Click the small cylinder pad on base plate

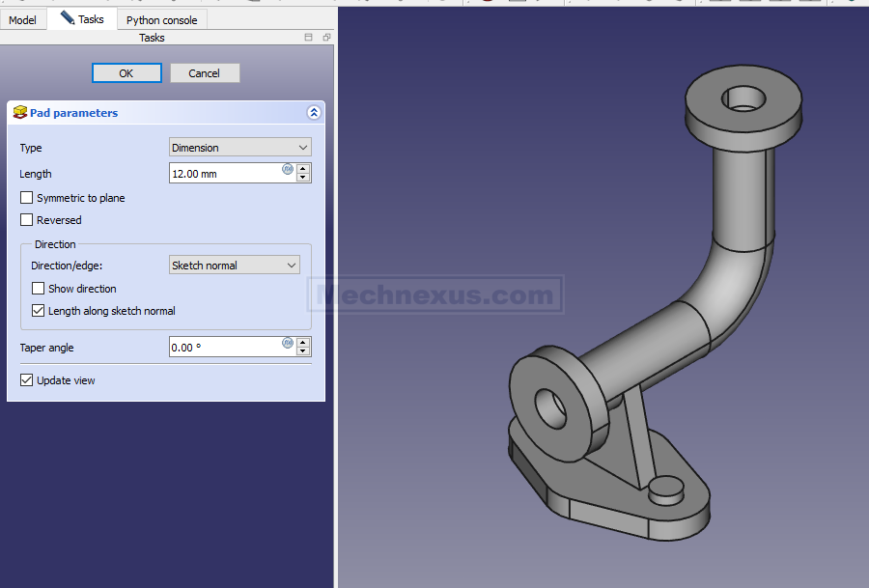tap(665, 490)
